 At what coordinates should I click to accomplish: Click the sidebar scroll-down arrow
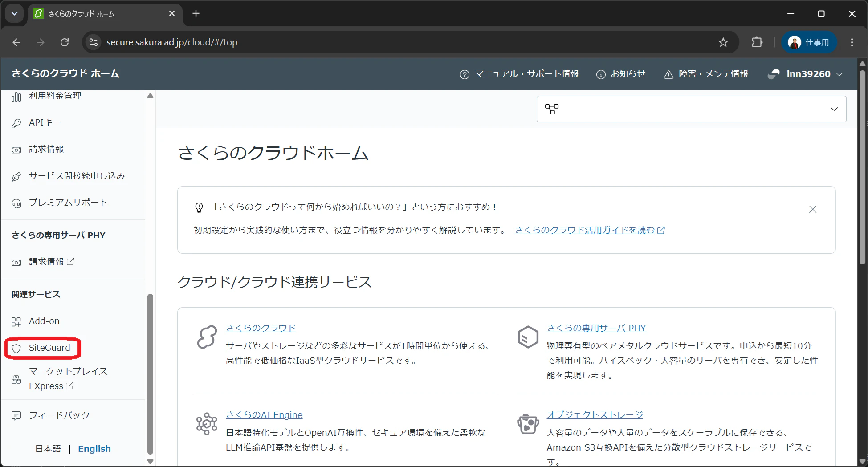(150, 462)
